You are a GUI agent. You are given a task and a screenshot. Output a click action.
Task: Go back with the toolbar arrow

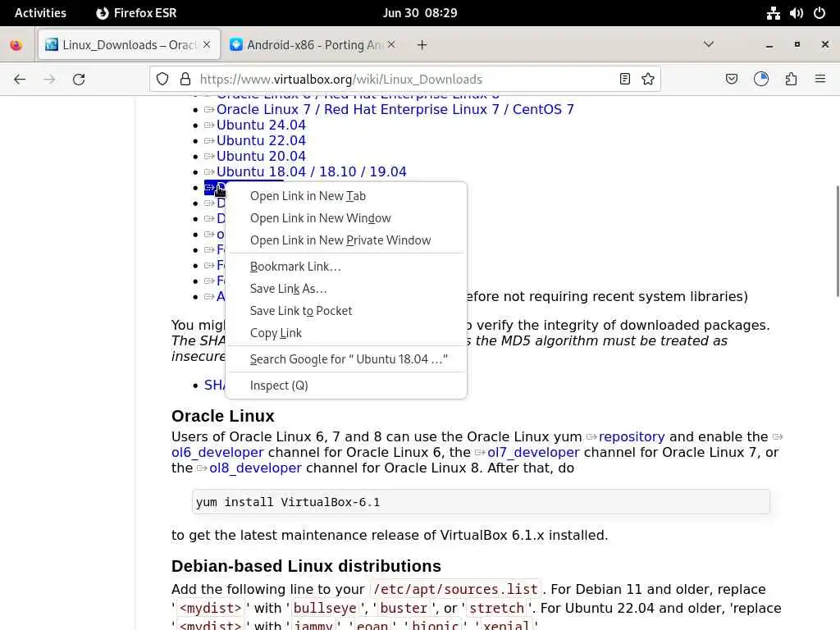pos(20,80)
